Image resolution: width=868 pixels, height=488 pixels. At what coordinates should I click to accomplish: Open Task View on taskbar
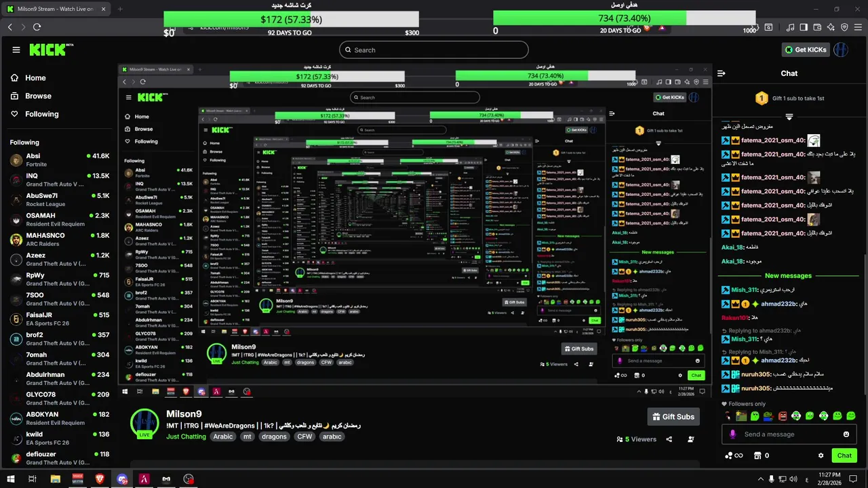coord(33,479)
